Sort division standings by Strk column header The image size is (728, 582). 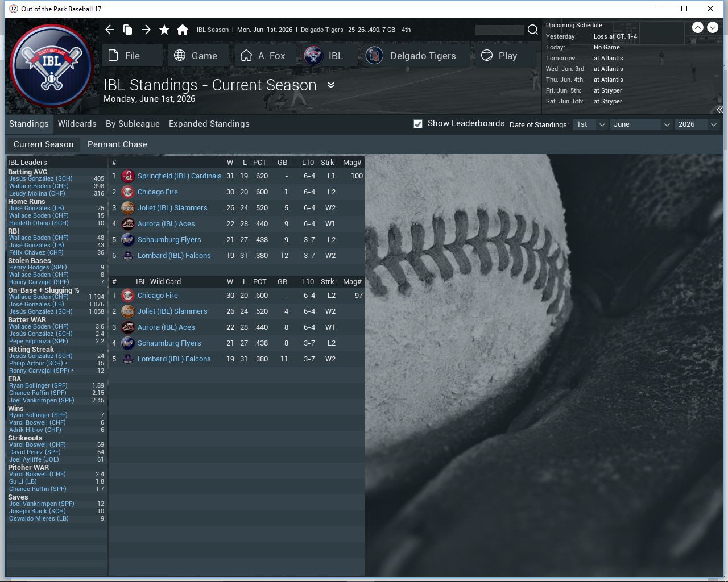click(x=328, y=163)
